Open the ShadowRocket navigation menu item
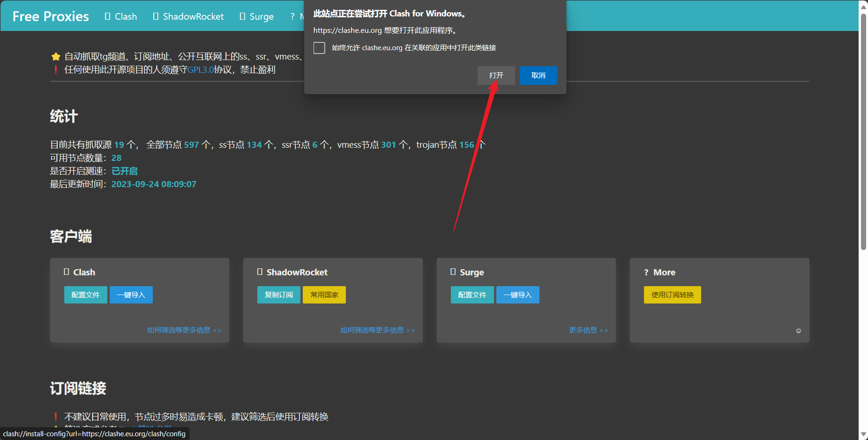 pos(188,16)
